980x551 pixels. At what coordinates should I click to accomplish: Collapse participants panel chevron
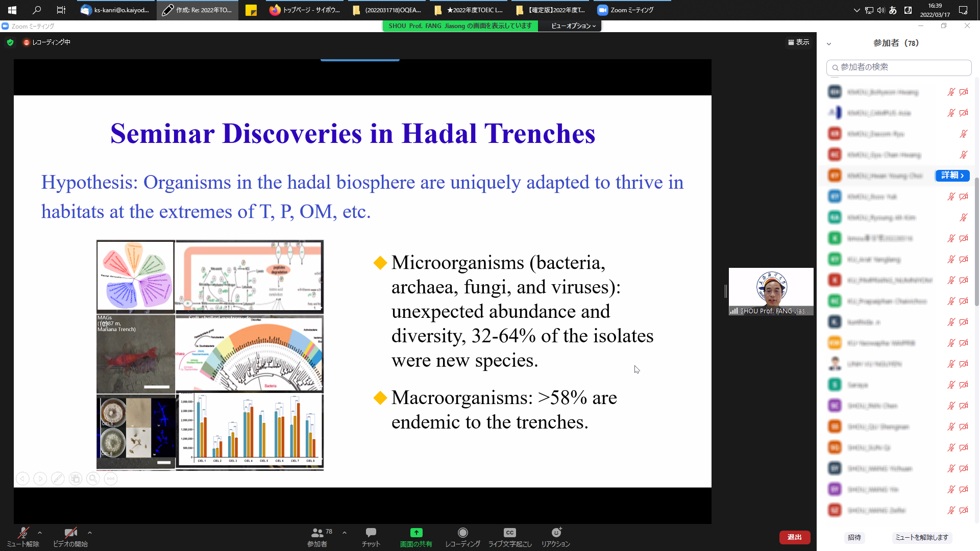pos(829,44)
